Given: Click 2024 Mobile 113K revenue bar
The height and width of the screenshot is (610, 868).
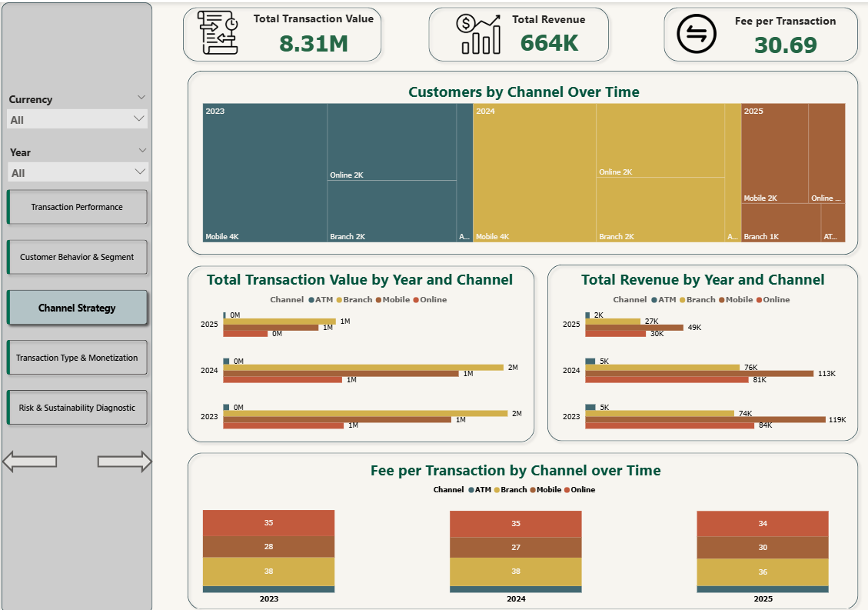Looking at the screenshot, I should [698, 374].
